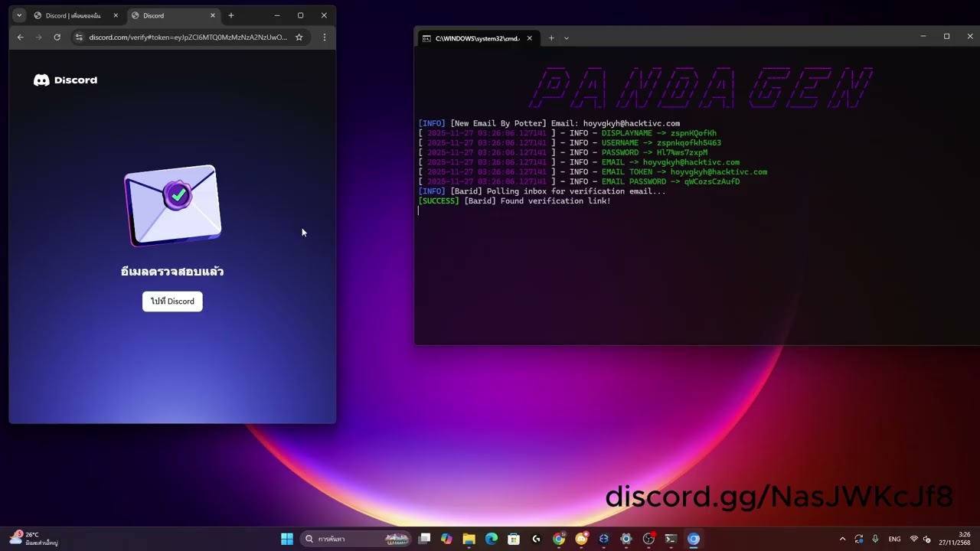
Task: Click the 'New Email By Potter' log line
Action: pyautogui.click(x=549, y=123)
